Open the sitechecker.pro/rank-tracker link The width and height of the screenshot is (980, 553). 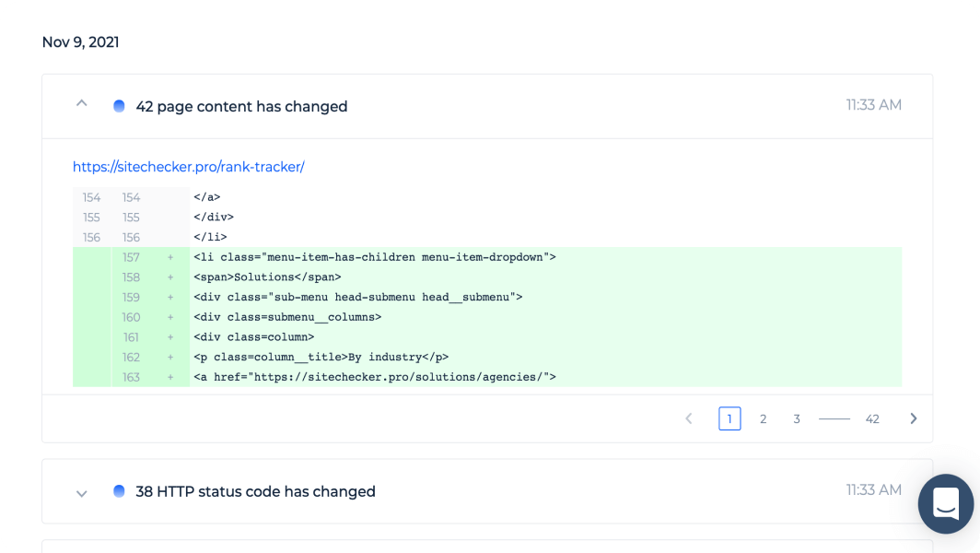tap(188, 167)
